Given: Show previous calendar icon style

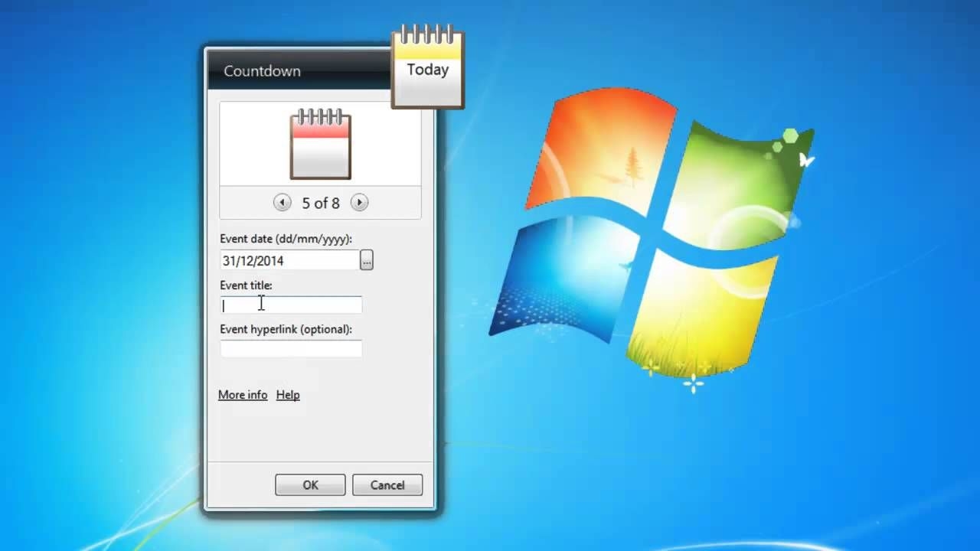Looking at the screenshot, I should [x=282, y=203].
